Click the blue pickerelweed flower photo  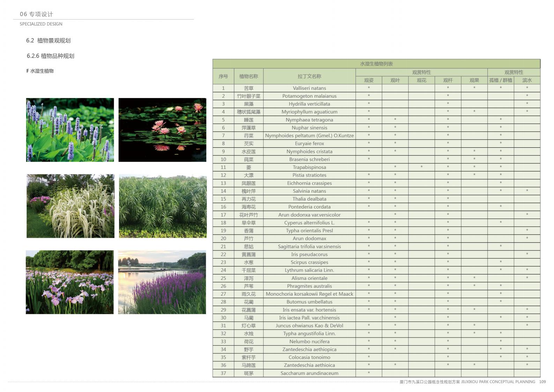click(70, 130)
